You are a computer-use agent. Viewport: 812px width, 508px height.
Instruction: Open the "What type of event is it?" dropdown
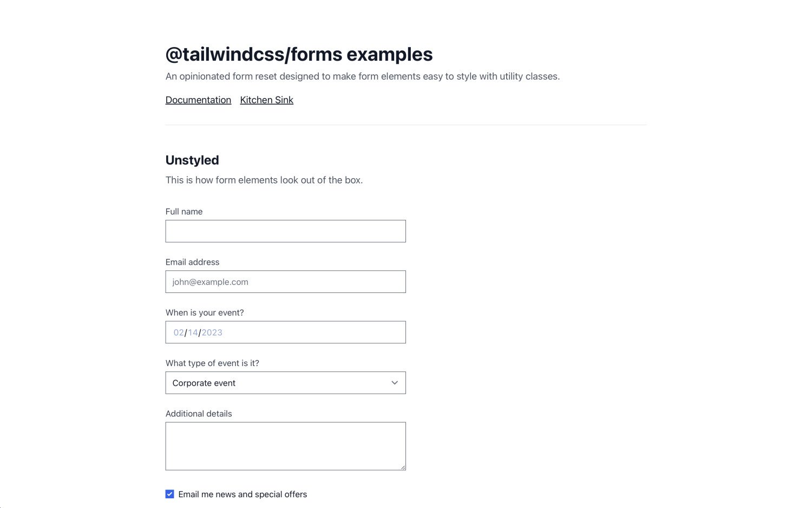285,382
